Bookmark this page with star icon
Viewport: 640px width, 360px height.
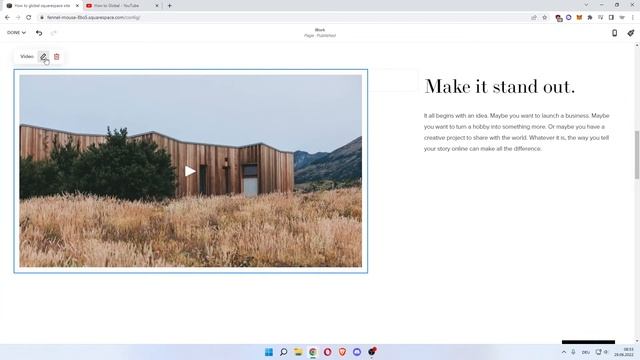click(544, 18)
